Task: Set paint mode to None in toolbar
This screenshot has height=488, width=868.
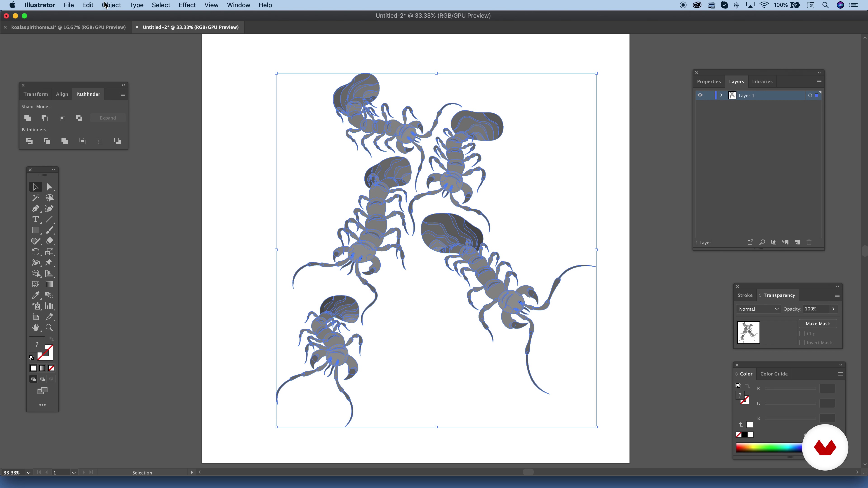Action: coord(51,368)
